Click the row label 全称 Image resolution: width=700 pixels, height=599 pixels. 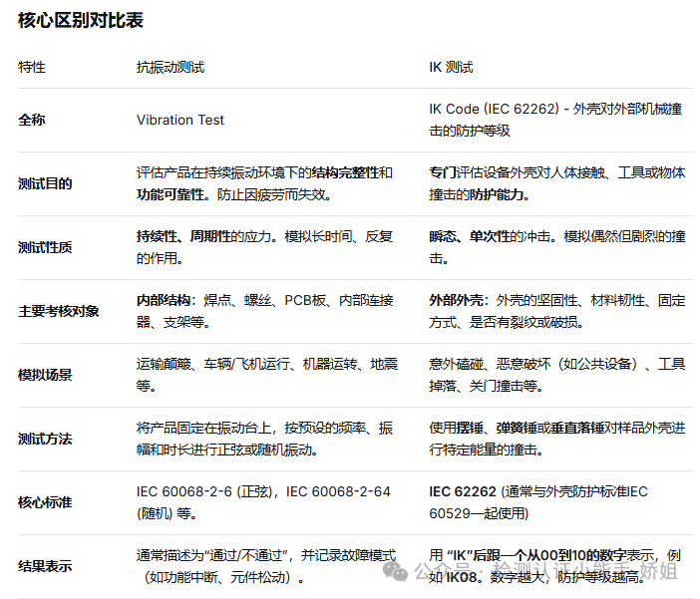click(32, 120)
